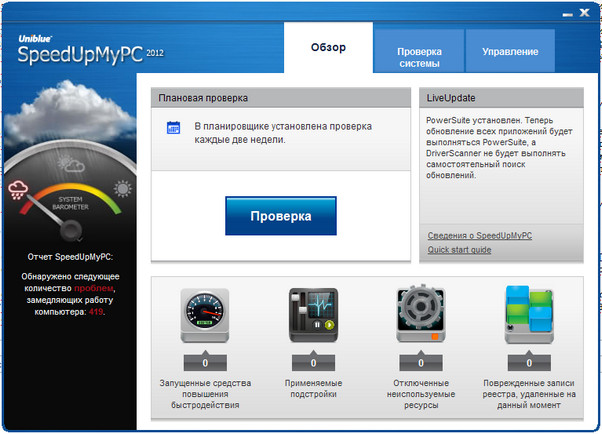Click the counter below the speedometer icon
The width and height of the screenshot is (602, 434).
point(205,363)
